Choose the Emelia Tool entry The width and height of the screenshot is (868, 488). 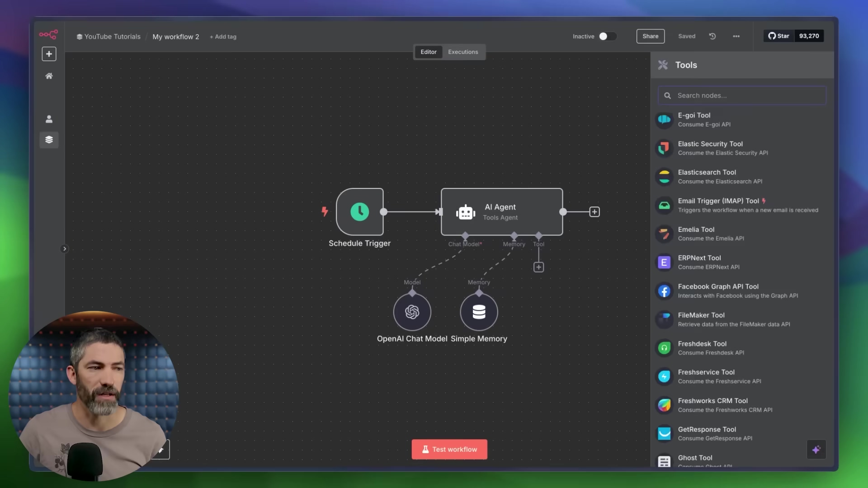(742, 234)
